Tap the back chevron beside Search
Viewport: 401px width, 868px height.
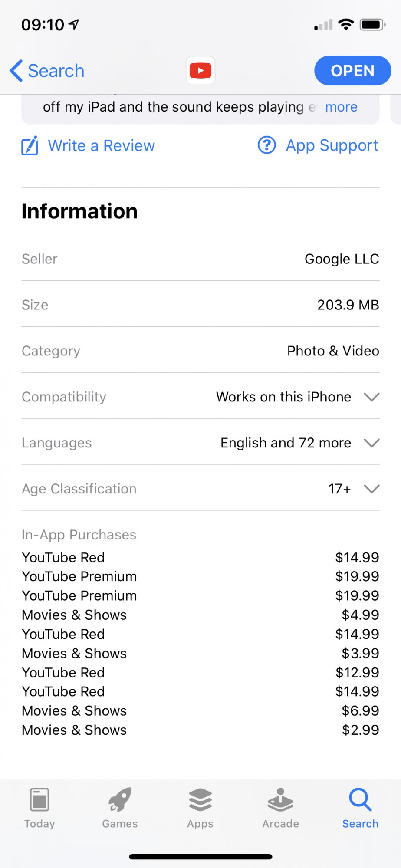(16, 71)
